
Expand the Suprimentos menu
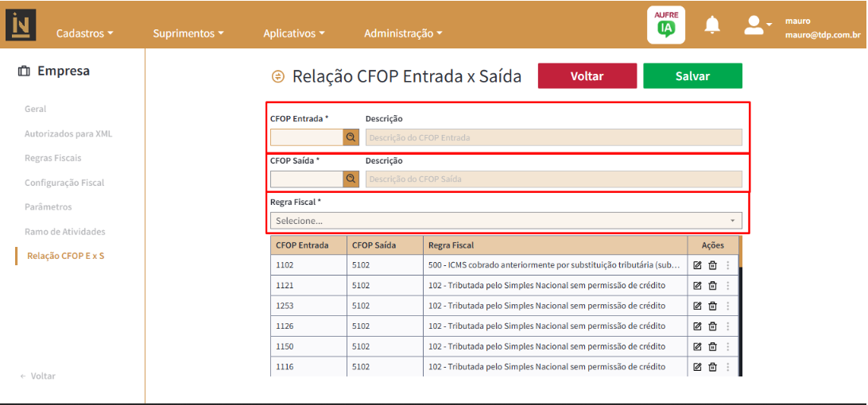click(188, 33)
